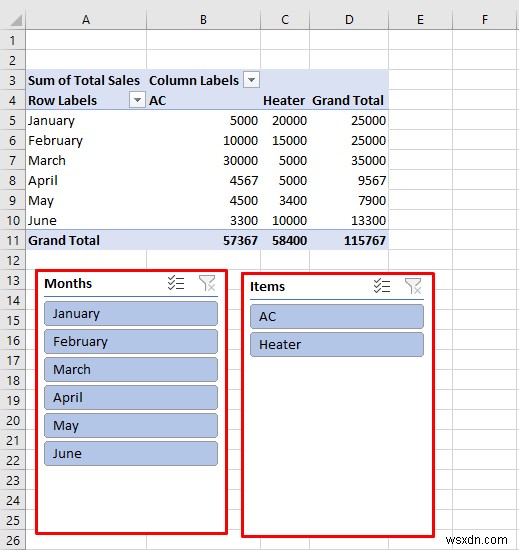This screenshot has width=519, height=550.
Task: Open the Column Labels filter dropdown
Action: [x=251, y=80]
